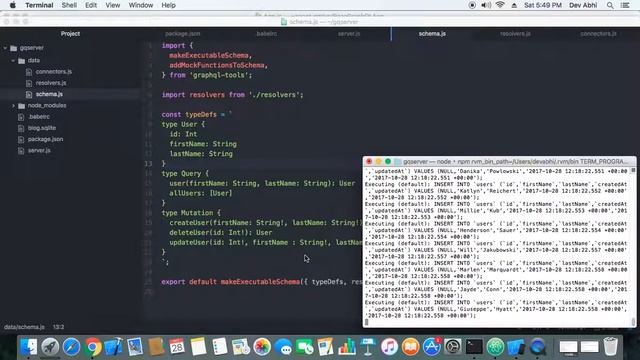
Task: Open the Window menu
Action: coord(141,5)
